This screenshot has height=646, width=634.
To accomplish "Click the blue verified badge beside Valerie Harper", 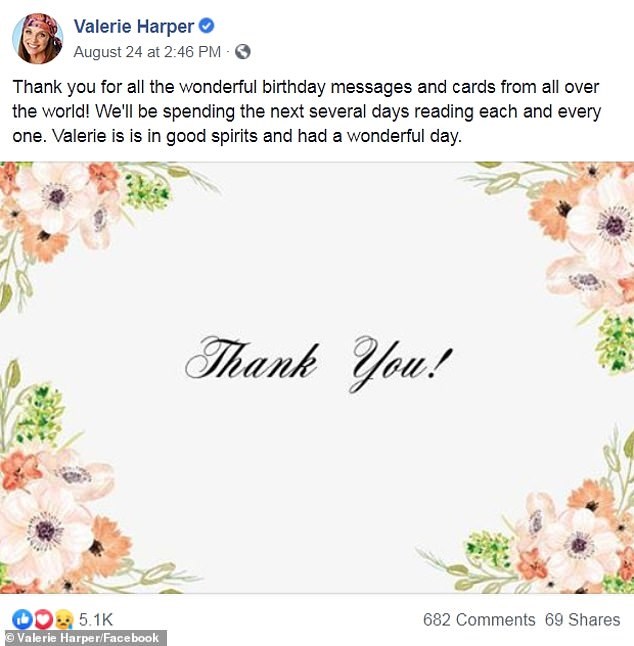I will coord(206,26).
